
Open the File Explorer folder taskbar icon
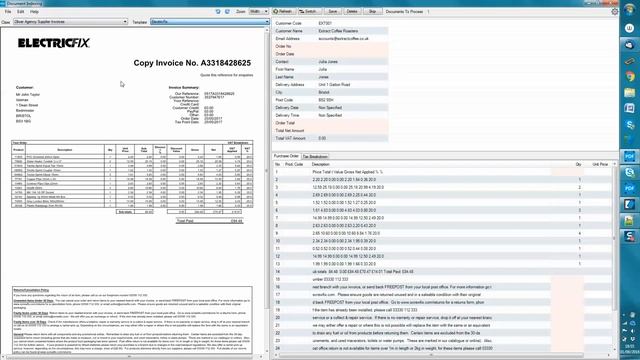[629, 93]
